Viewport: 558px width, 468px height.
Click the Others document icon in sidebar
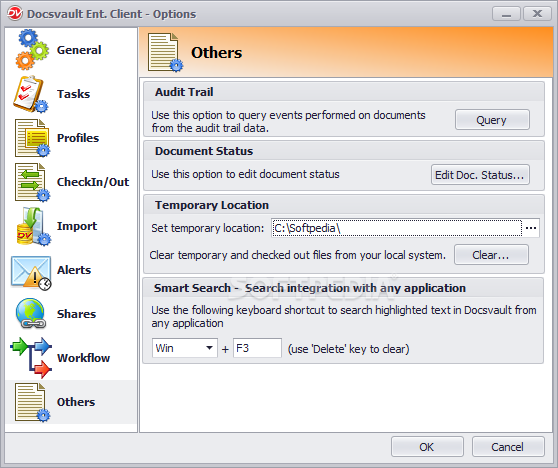32,403
